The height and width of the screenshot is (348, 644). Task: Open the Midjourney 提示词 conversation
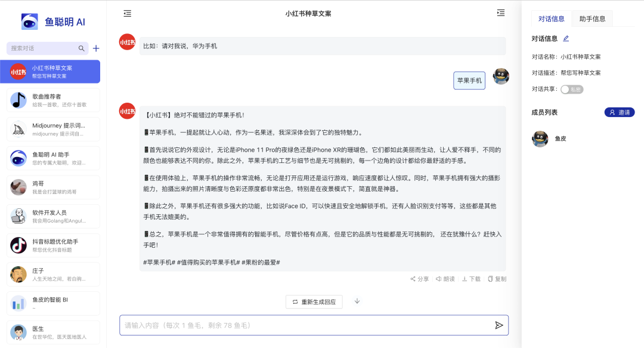(x=53, y=129)
